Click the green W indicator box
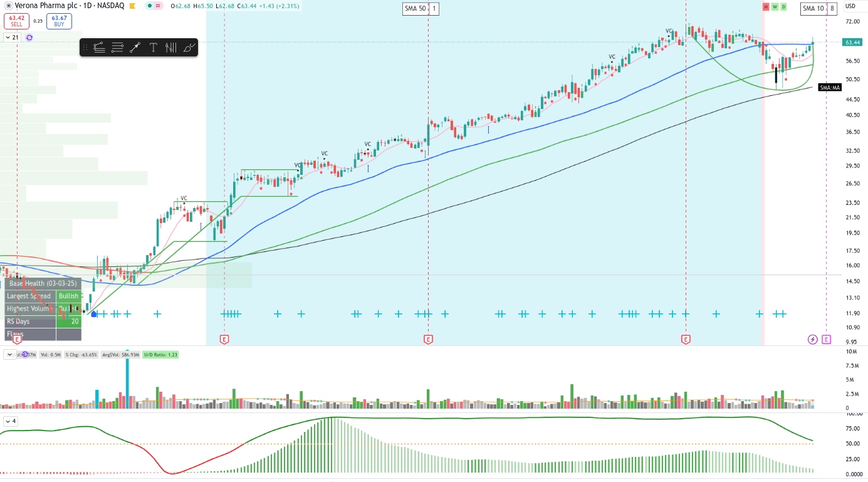 (775, 7)
